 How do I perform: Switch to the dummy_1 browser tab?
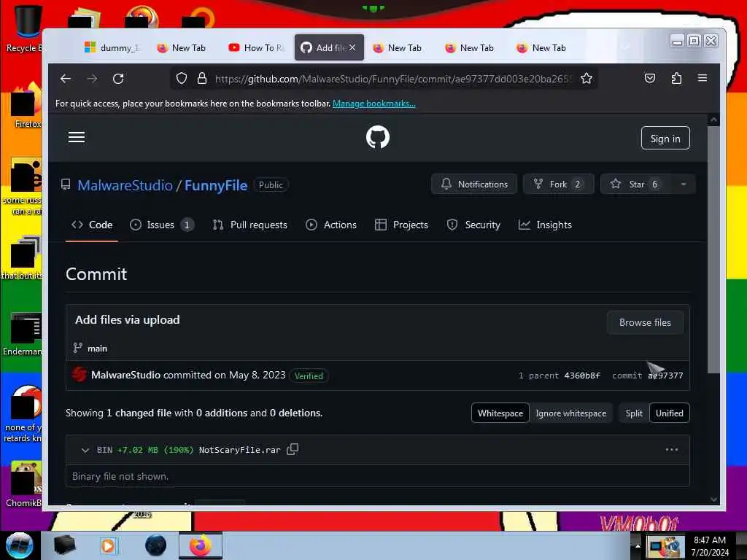(112, 47)
